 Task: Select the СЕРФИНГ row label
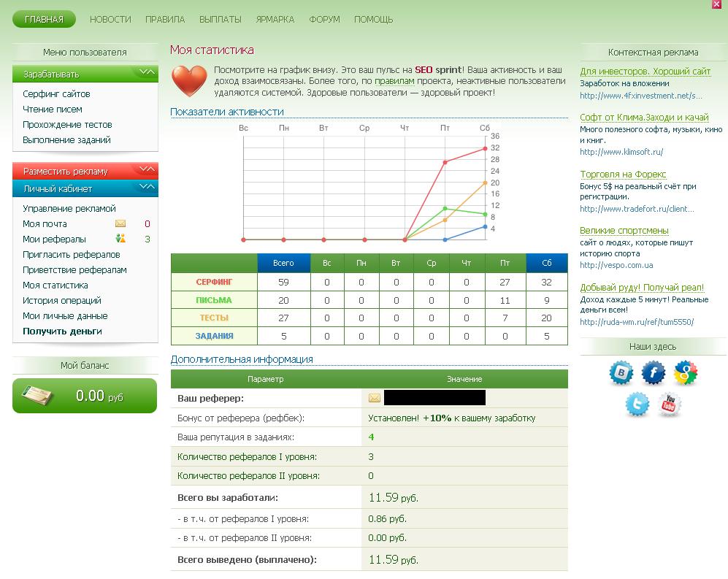pyautogui.click(x=214, y=282)
